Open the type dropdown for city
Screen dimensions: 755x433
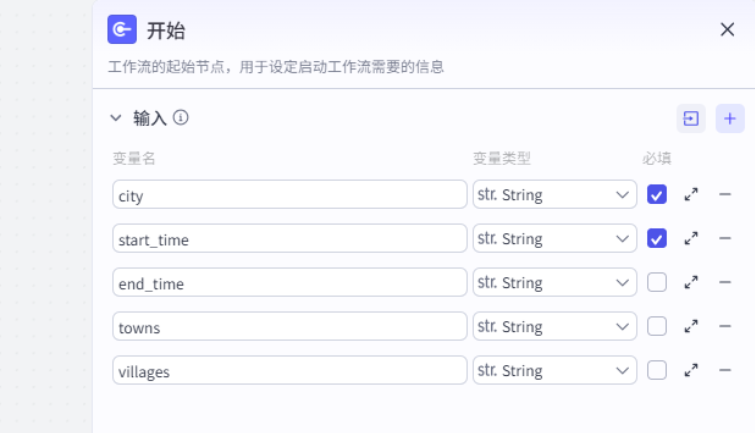(x=554, y=195)
